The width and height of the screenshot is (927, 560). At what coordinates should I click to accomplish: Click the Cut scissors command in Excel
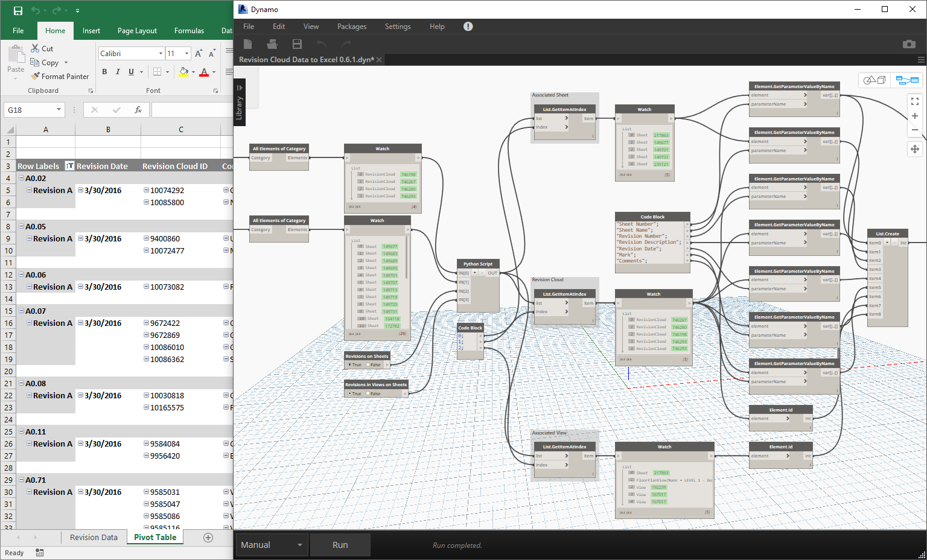point(42,48)
